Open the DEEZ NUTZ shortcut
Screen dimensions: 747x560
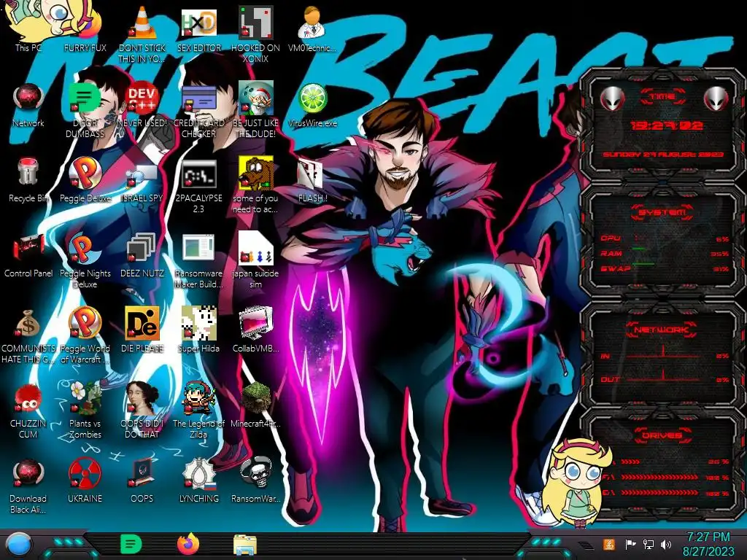click(142, 255)
